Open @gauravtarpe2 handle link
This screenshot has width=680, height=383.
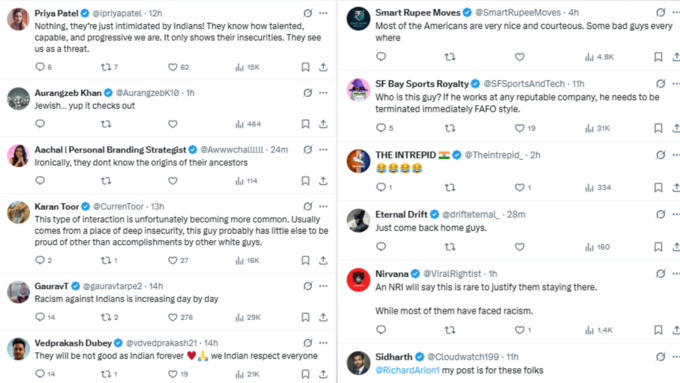point(112,286)
